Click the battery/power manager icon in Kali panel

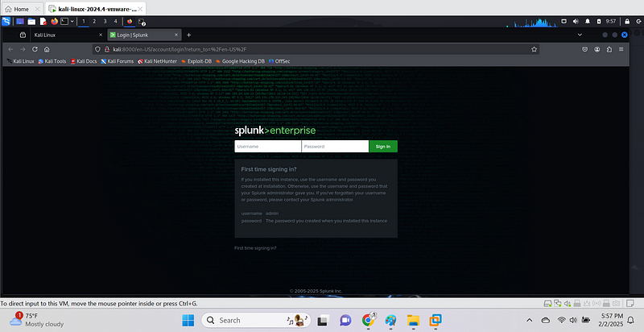pyautogui.click(x=599, y=22)
